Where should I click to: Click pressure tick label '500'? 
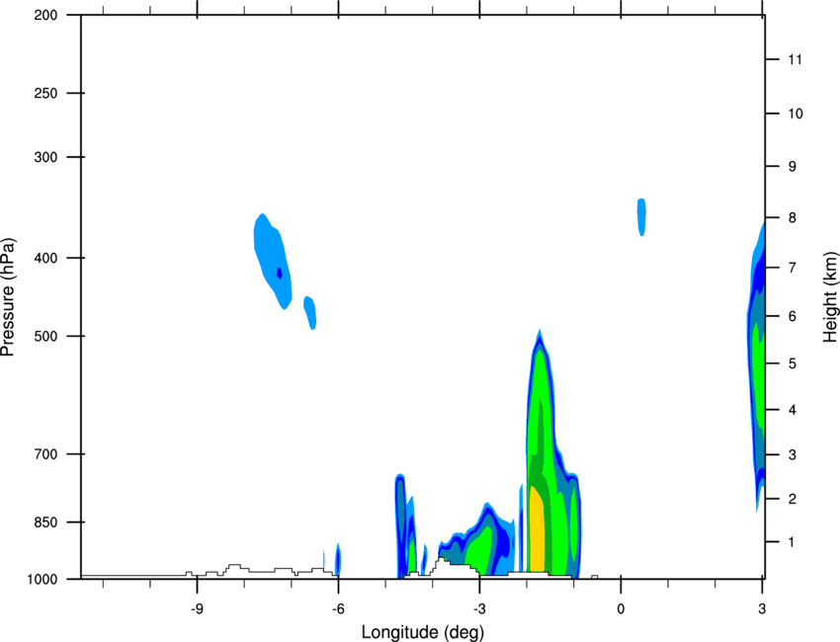(x=45, y=336)
